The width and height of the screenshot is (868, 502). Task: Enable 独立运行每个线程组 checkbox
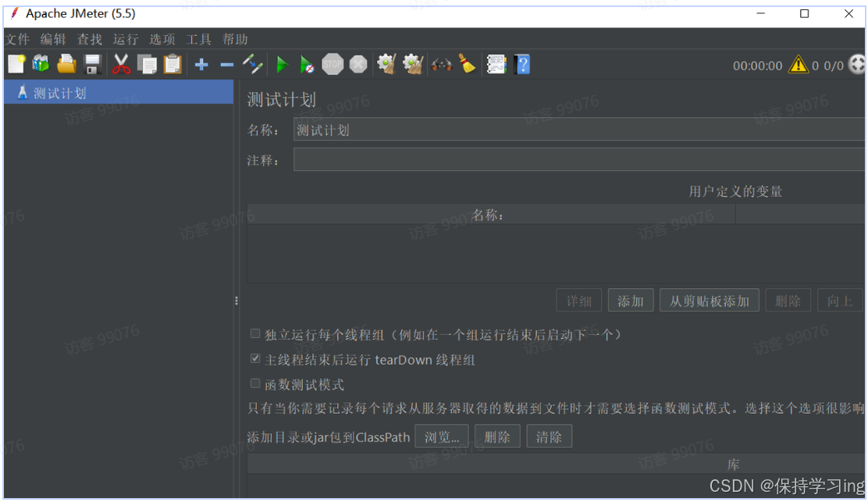(255, 333)
